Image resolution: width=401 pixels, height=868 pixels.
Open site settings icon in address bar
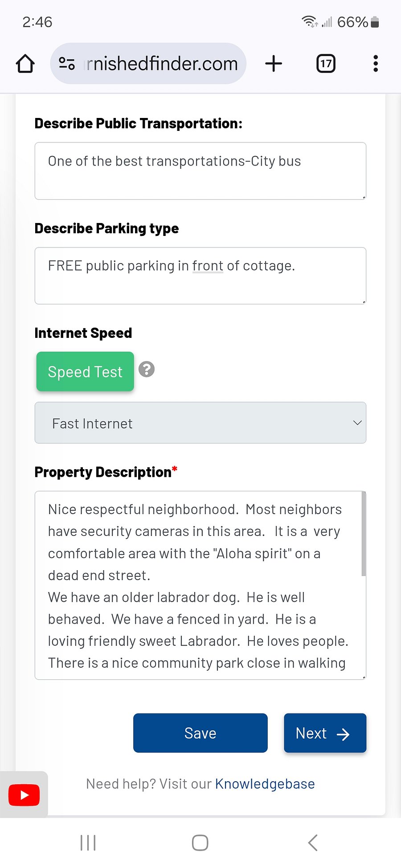click(67, 64)
